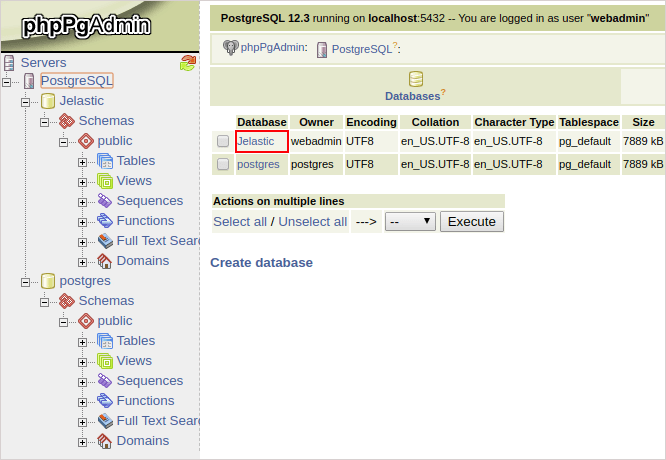Click the Views icon under Jelastic
The height and width of the screenshot is (460, 666).
pos(105,181)
